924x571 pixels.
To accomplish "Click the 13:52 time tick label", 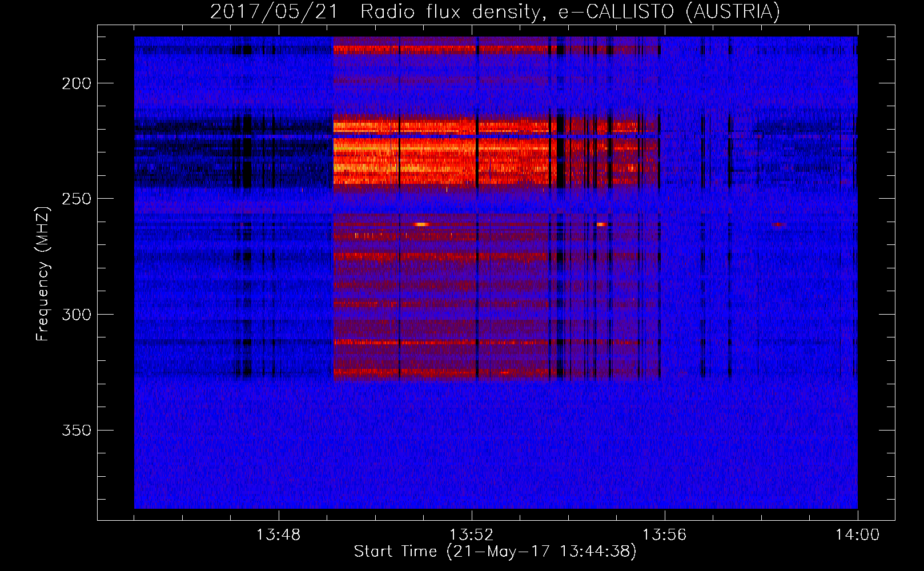I will tap(471, 535).
